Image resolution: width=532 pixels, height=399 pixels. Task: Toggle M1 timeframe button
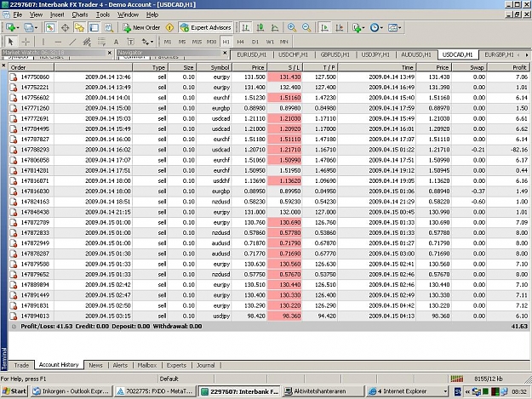pos(168,42)
